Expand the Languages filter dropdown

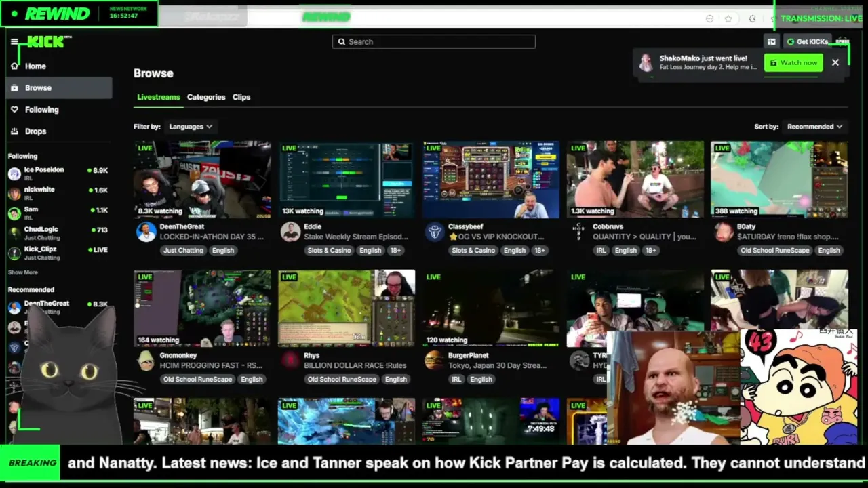click(190, 127)
